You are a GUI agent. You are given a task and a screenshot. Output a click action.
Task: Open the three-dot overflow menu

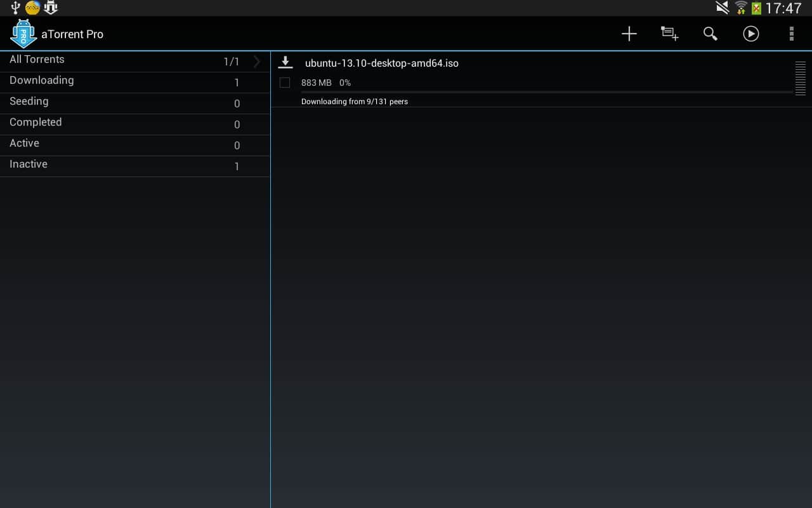click(x=791, y=34)
